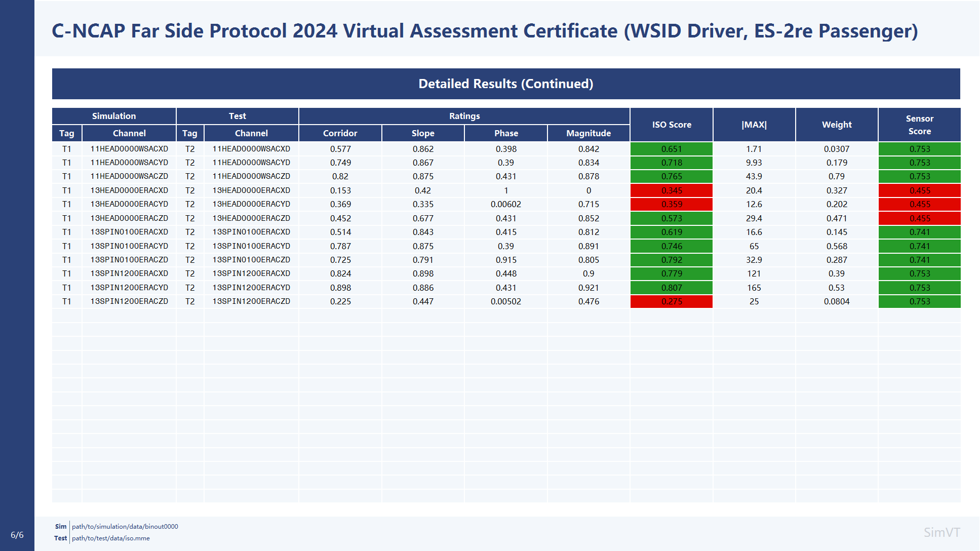Click the green ISO score cell 0.807
The image size is (980, 551).
pyautogui.click(x=672, y=288)
